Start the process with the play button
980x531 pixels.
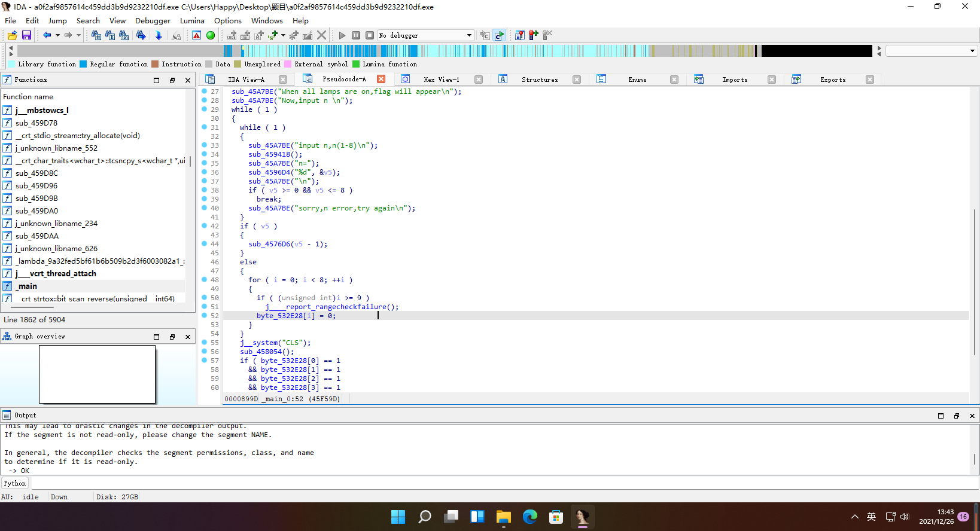point(342,35)
